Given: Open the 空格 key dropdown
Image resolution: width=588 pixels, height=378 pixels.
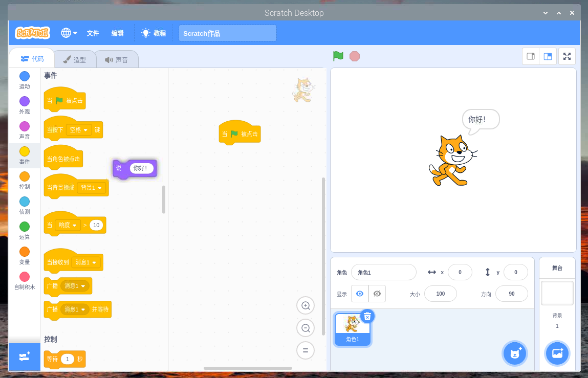Looking at the screenshot, I should 79,130.
